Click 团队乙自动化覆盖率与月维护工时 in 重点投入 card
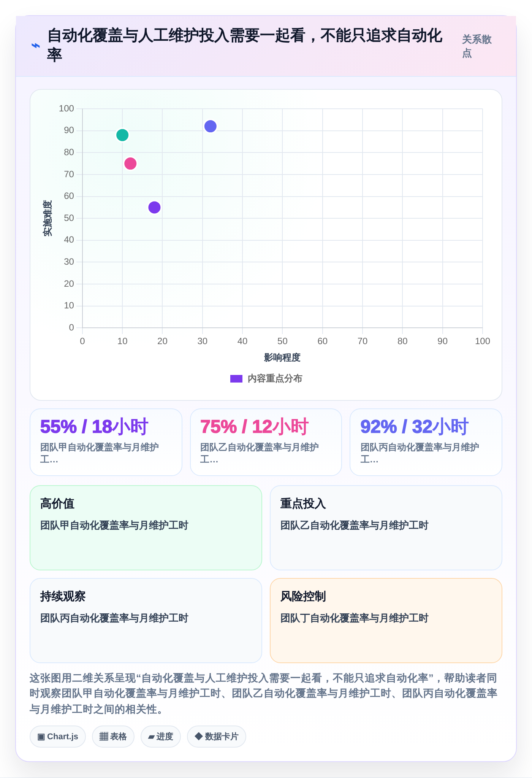The image size is (532, 778). [x=355, y=526]
